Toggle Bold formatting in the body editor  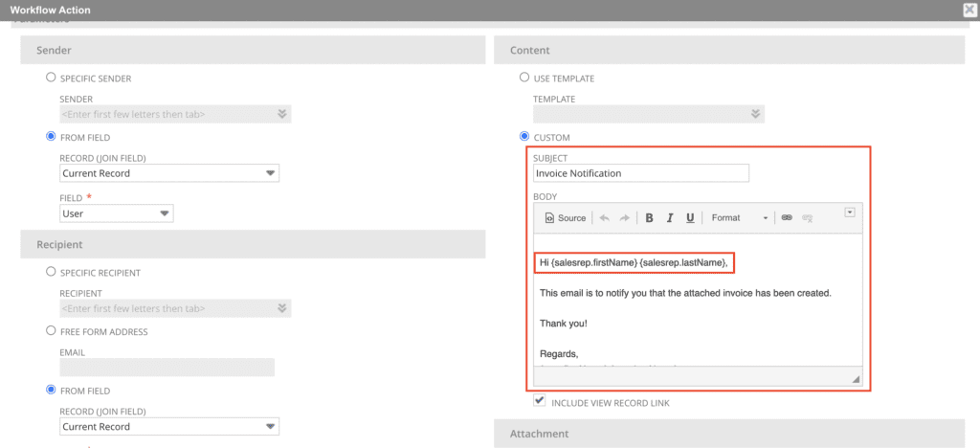(649, 218)
